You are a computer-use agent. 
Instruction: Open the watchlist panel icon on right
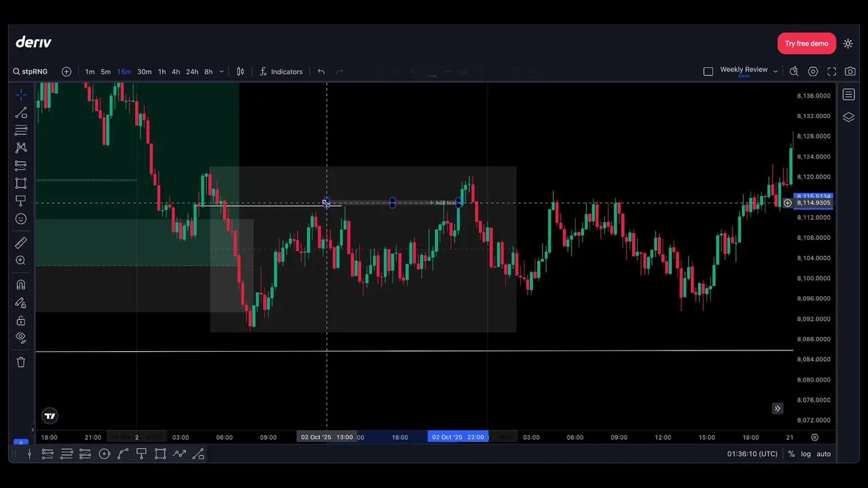point(848,95)
